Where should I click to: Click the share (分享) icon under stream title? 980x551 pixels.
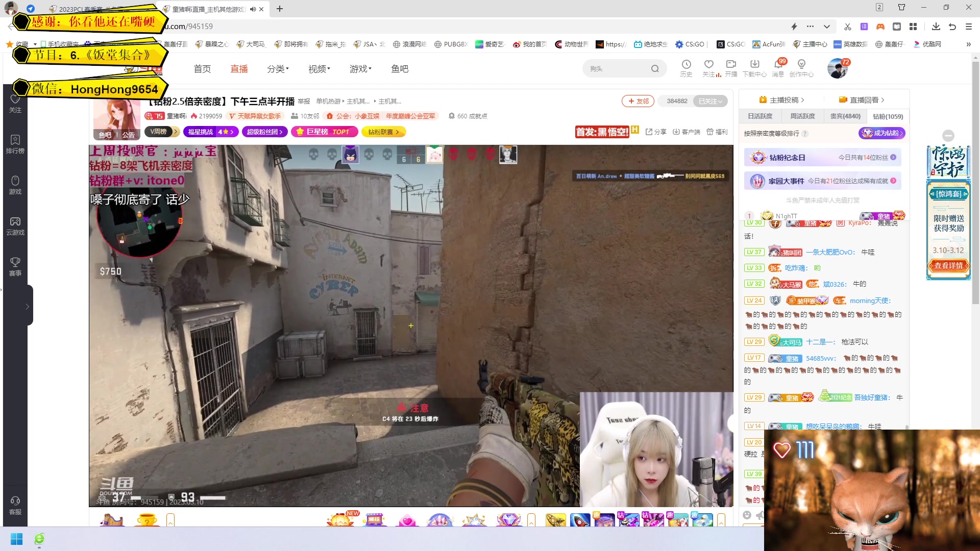click(656, 132)
